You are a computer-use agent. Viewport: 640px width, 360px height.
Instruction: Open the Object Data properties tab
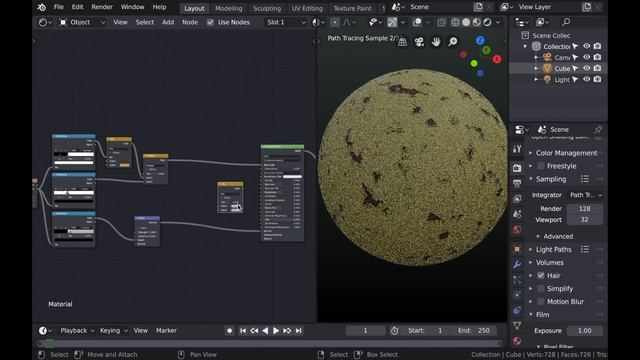click(517, 325)
